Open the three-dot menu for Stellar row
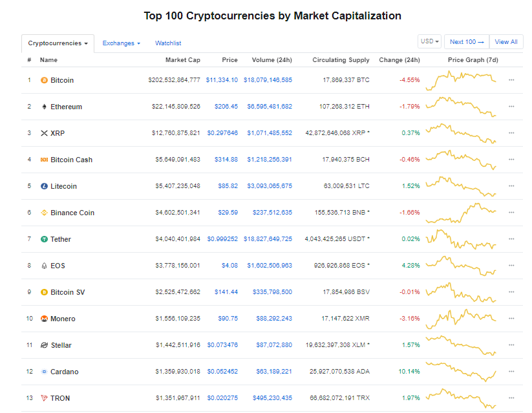The height and width of the screenshot is (413, 532). click(511, 344)
